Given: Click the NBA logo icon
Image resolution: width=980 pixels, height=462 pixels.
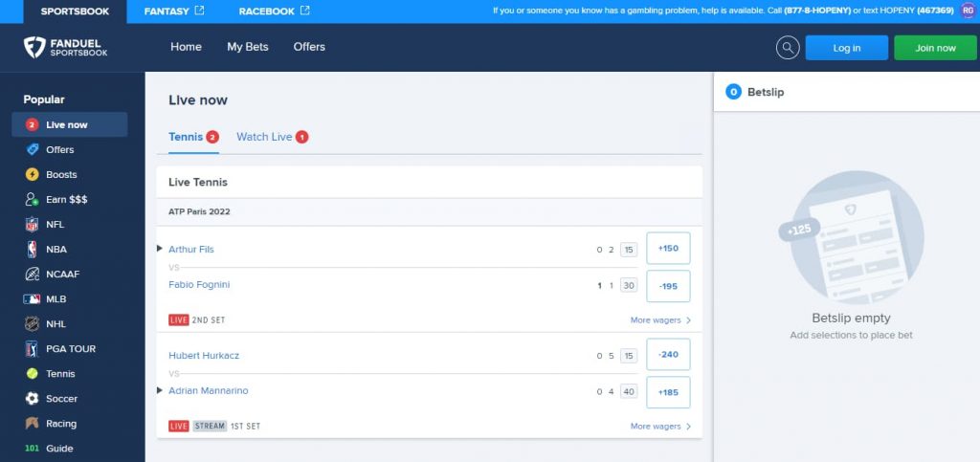Looking at the screenshot, I should coord(32,250).
